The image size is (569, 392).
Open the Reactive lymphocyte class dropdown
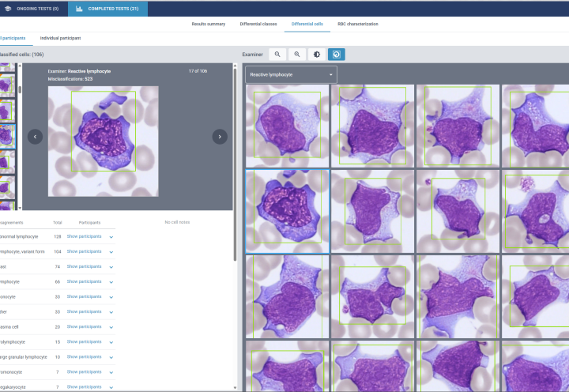click(291, 74)
